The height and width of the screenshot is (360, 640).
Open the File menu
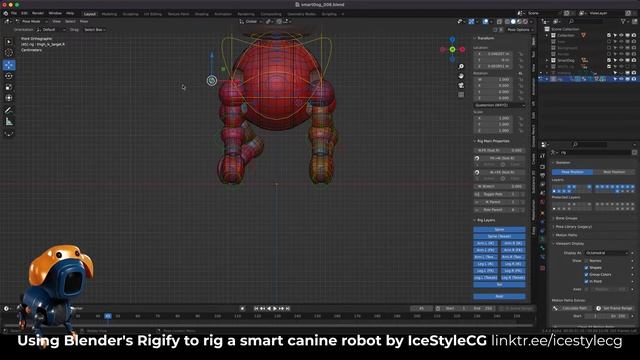[x=14, y=13]
